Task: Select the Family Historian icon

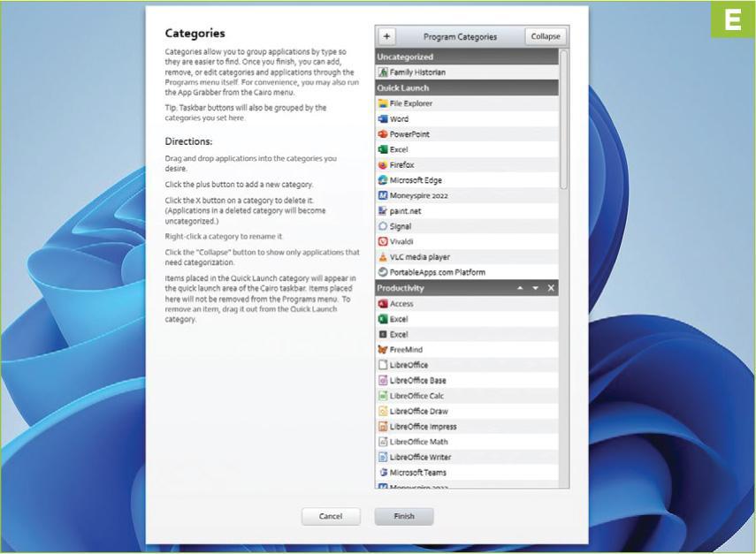Action: pyautogui.click(x=383, y=72)
